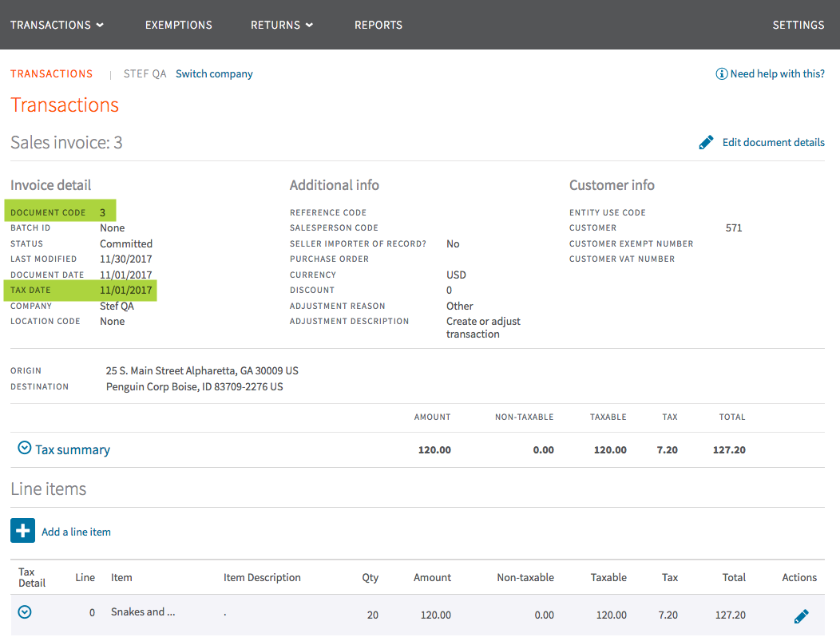
Task: Go to the Exemptions menu
Action: 178,26
